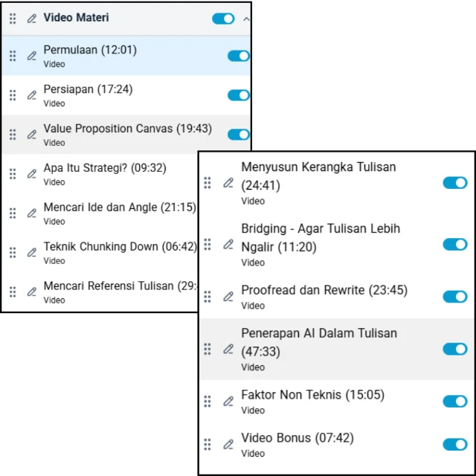Turn off the Video Materi section toggle

[x=223, y=19]
